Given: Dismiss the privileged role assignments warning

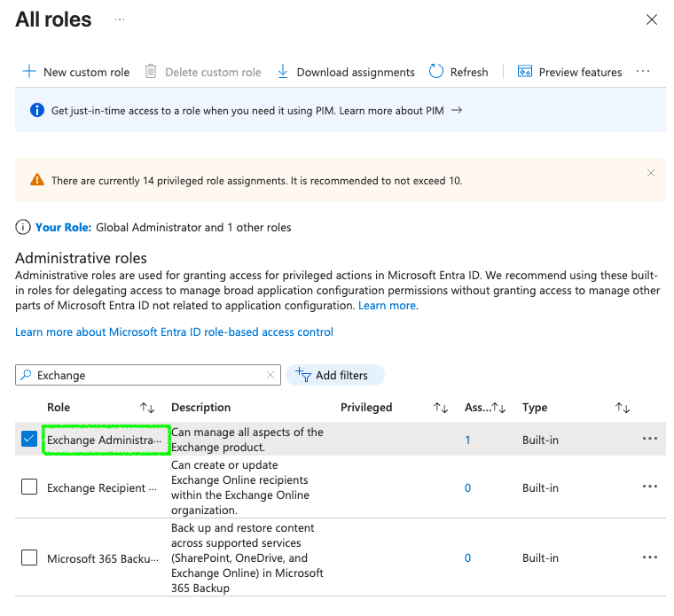Looking at the screenshot, I should pos(651,173).
